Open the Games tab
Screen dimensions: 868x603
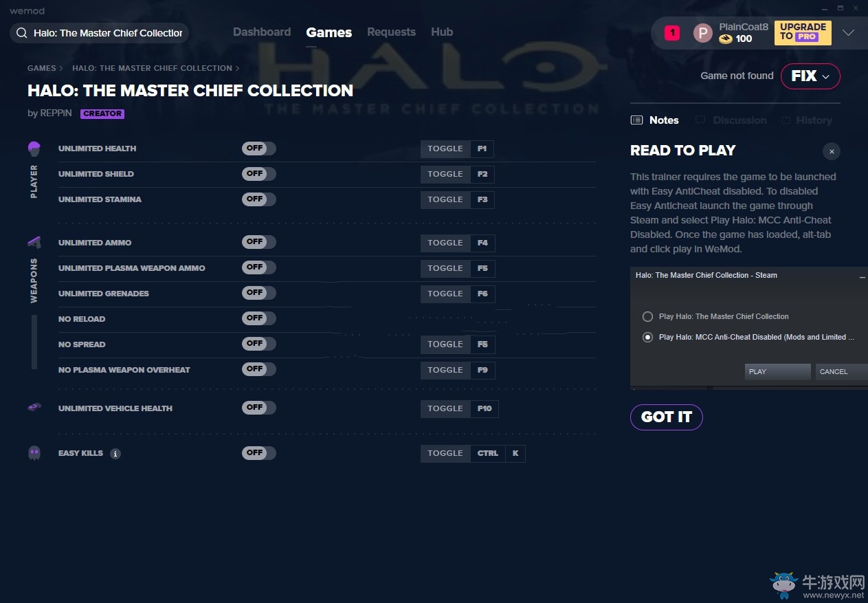329,32
